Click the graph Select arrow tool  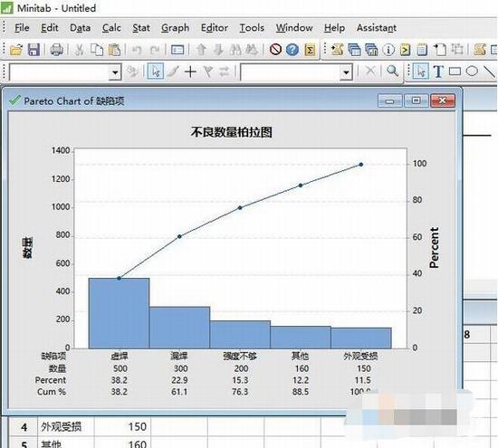tap(156, 71)
